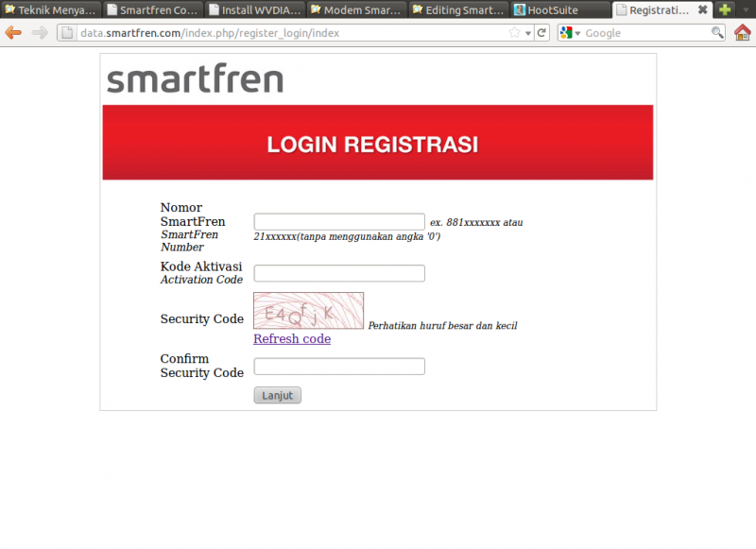The image size is (756, 549).
Task: Click the forward navigation arrow
Action: click(36, 32)
